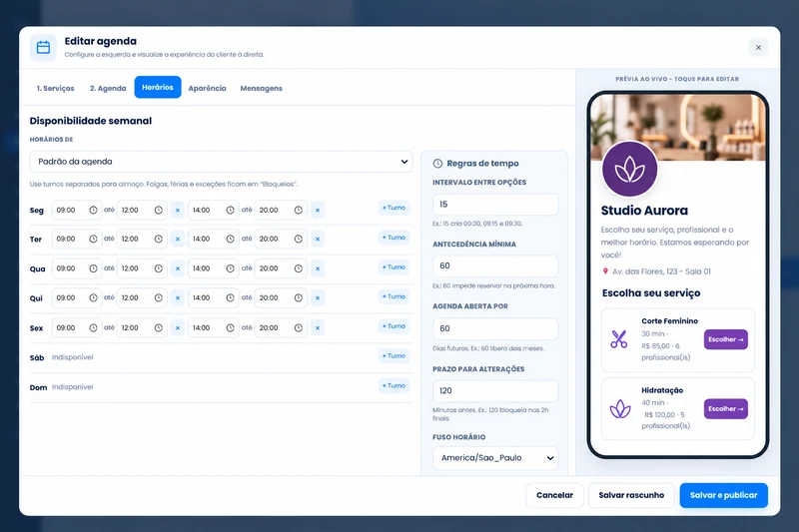Open clock picker for Qua 12:00

tap(159, 268)
